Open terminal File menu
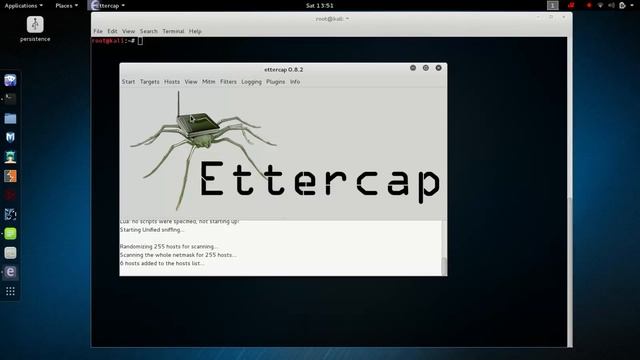Image resolution: width=640 pixels, height=360 pixels. [98, 31]
